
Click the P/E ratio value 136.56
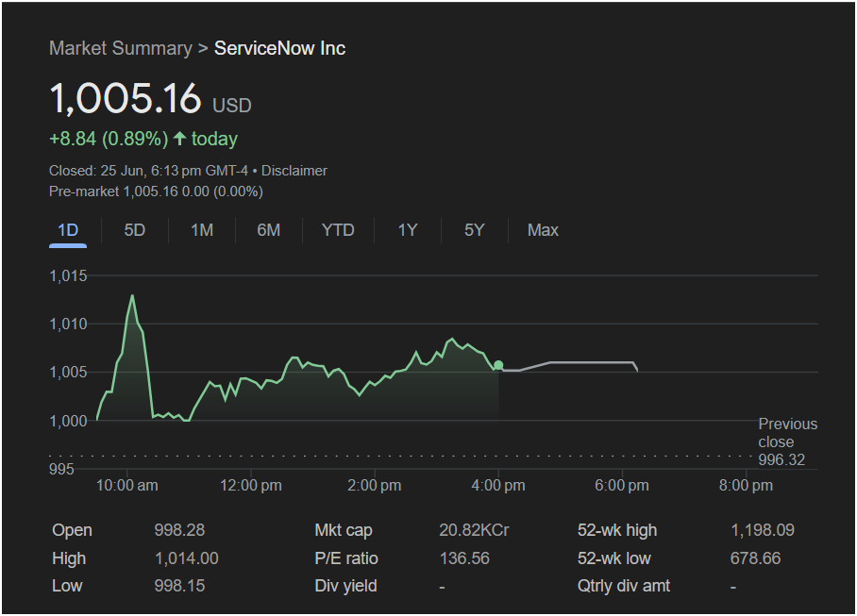point(464,558)
